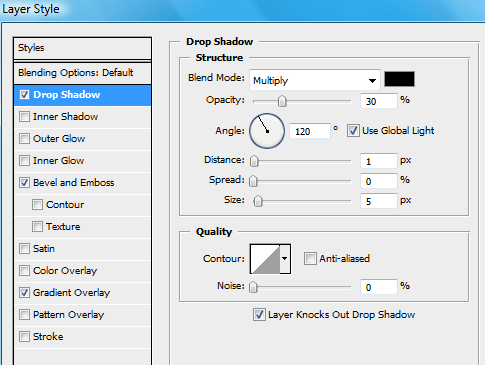Enable the Outer Glow checkbox
The width and height of the screenshot is (485, 365).
click(24, 139)
